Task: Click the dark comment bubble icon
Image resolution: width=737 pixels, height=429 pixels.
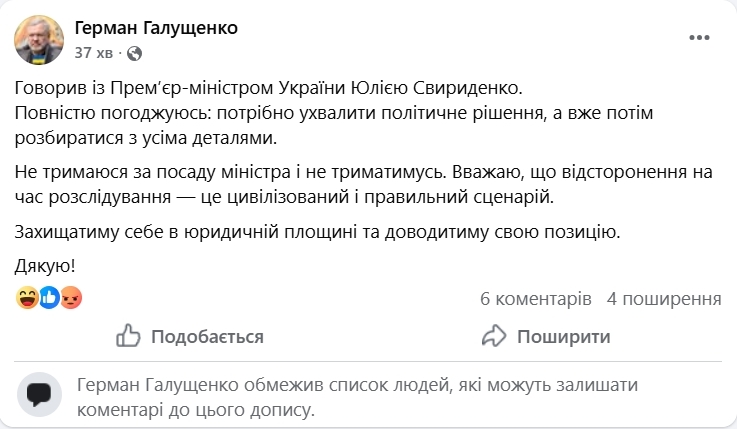Action: point(40,397)
